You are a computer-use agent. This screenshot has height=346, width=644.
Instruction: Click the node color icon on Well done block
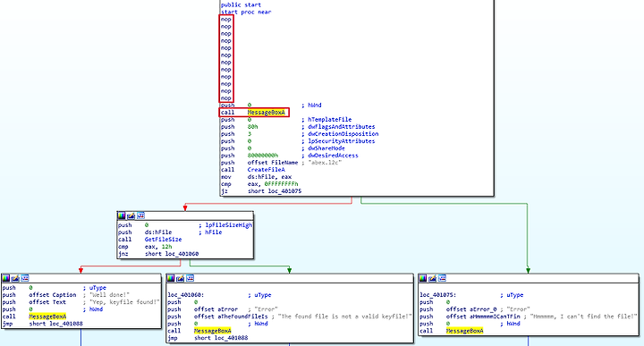pyautogui.click(x=5, y=278)
